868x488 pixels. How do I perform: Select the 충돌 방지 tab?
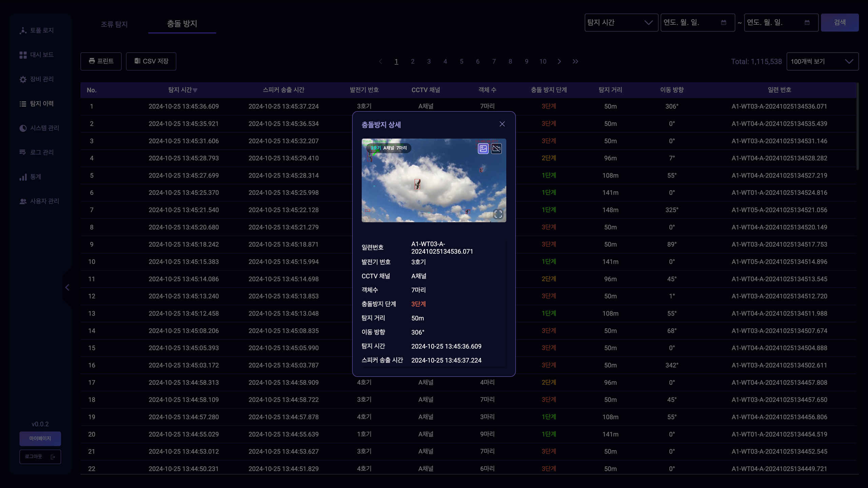pyautogui.click(x=181, y=24)
